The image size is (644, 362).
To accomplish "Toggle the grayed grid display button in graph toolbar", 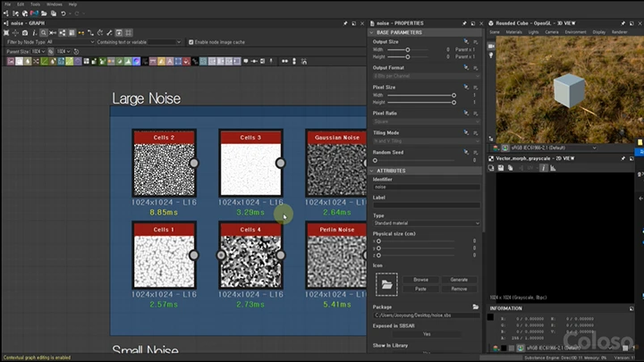I will [x=128, y=33].
